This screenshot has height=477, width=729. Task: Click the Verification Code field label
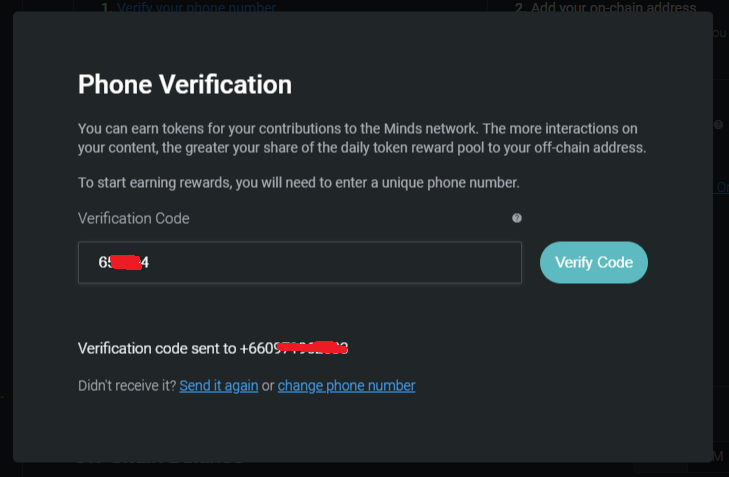click(133, 218)
